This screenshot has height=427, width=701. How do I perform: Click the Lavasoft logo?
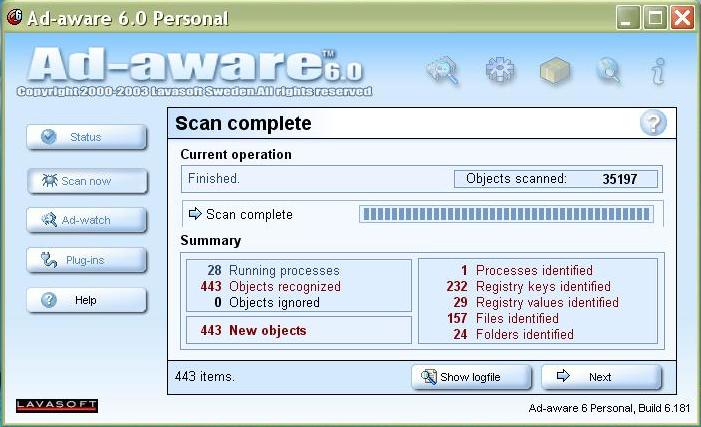click(57, 405)
